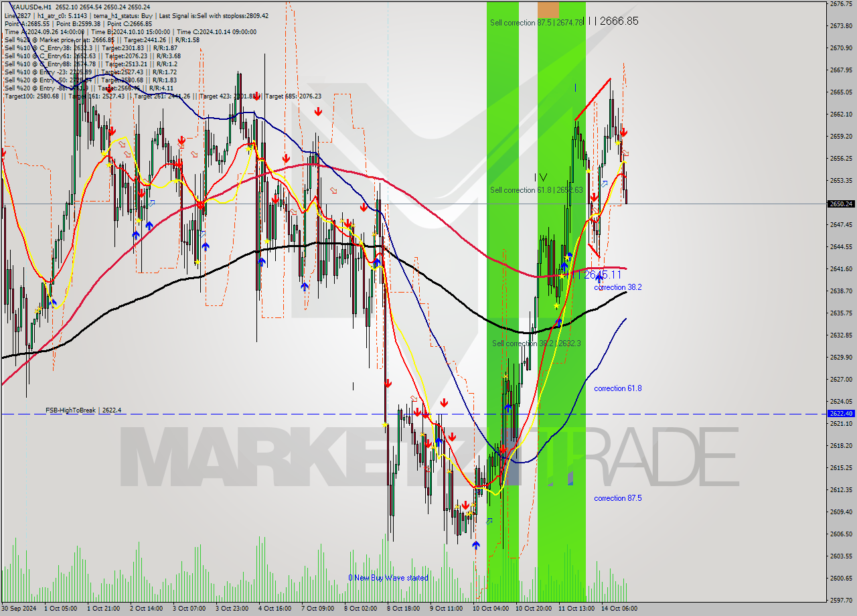Click the current price tag 2650.24
857x616 pixels.
(x=841, y=204)
